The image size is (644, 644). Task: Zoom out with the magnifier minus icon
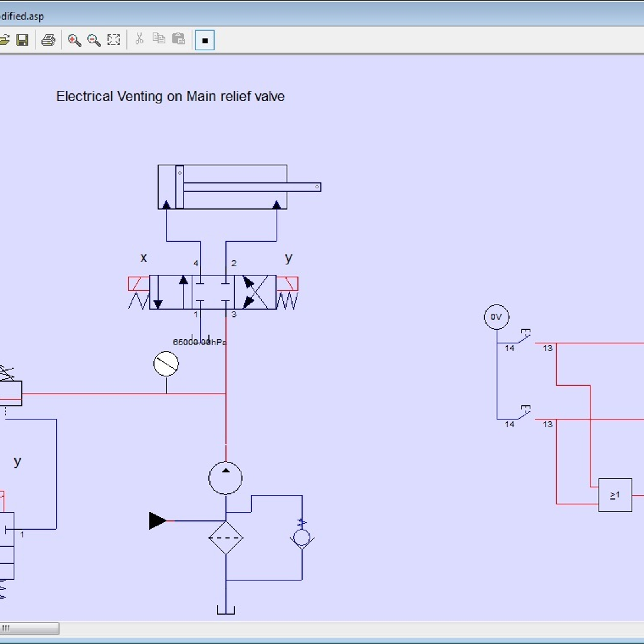point(94,40)
